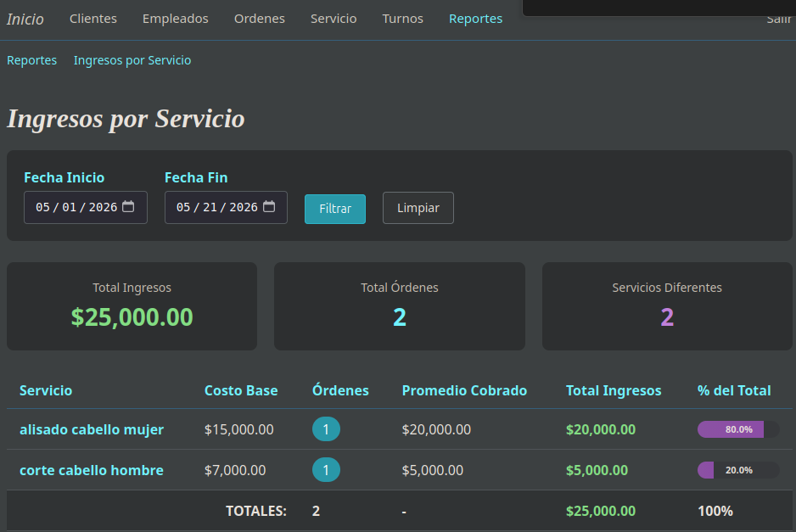Click the Reportes tab in the navbar
Image resolution: width=796 pixels, height=532 pixels.
(x=476, y=19)
